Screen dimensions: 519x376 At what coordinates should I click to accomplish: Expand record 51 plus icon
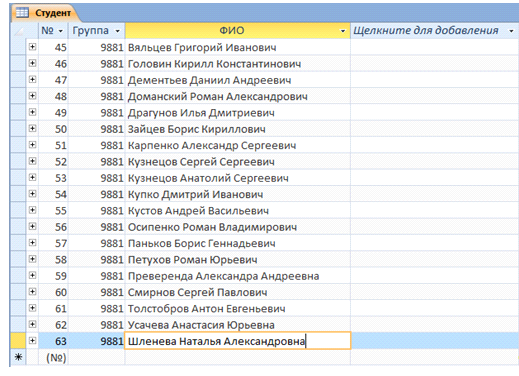click(32, 145)
